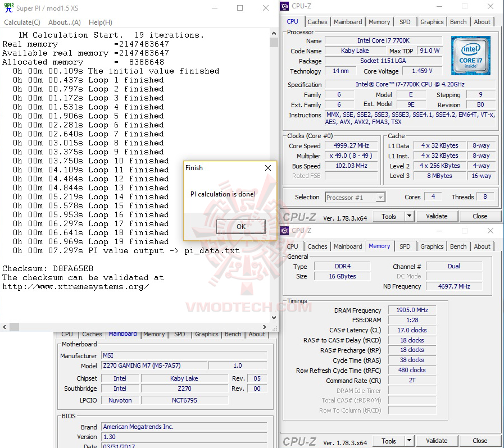Switch to the Mainboard tab in top CPU-Z window
504x448 pixels.
pyautogui.click(x=347, y=22)
